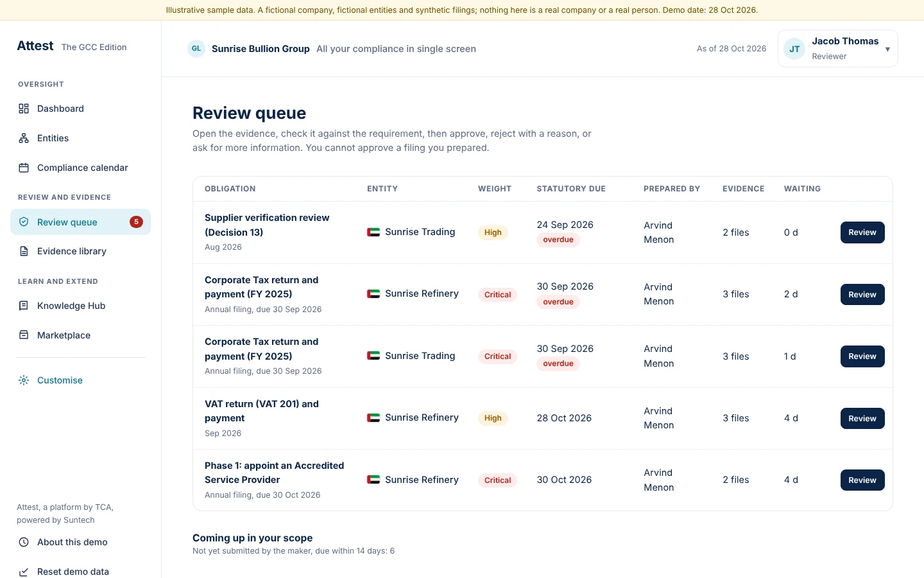Screen dimensions: 924x578
Task: Click the UAE flag in Phase 1 Accredited Provider row
Action: pos(373,480)
